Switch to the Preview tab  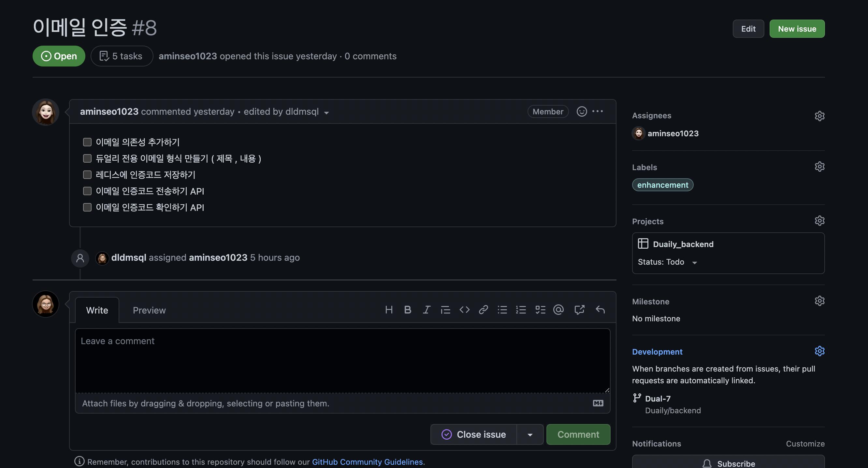[149, 310]
